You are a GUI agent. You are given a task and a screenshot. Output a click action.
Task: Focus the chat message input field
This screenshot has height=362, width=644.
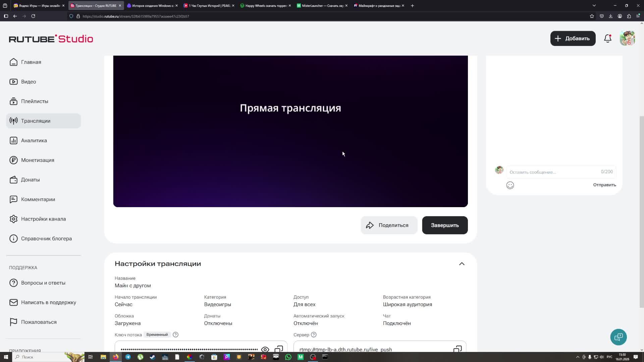[553, 172]
